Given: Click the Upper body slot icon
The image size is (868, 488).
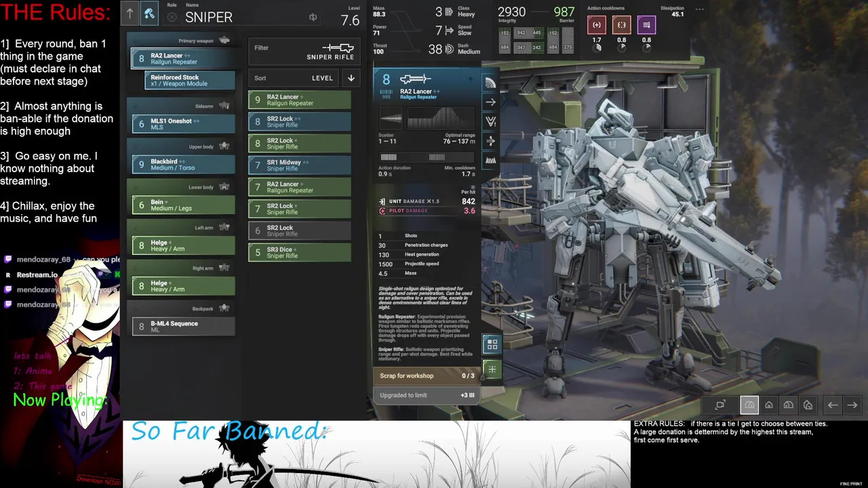Looking at the screenshot, I should pyautogui.click(x=224, y=146).
